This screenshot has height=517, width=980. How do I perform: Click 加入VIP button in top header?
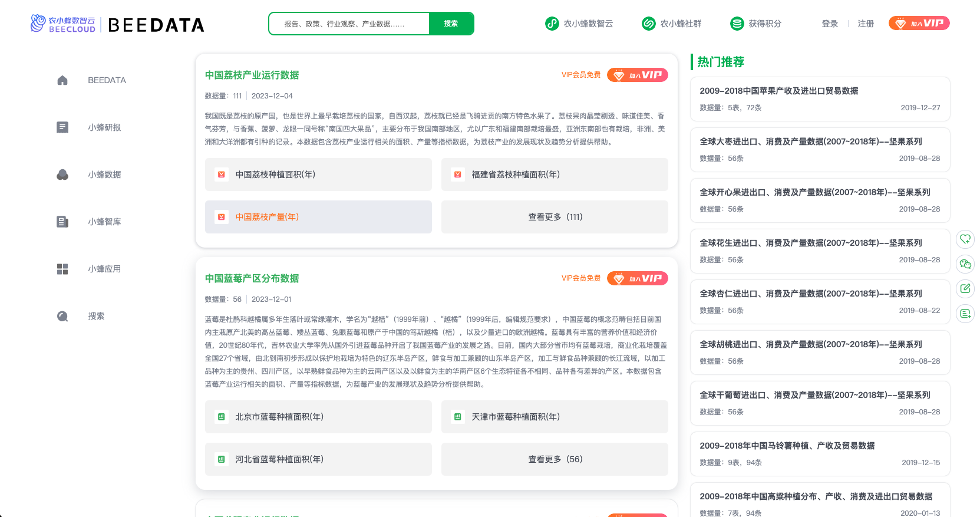919,24
